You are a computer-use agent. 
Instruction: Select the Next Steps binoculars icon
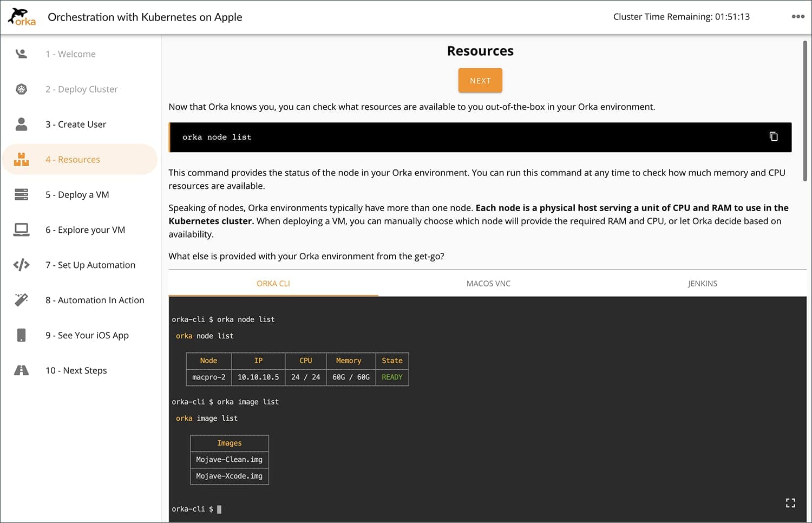[x=21, y=370]
